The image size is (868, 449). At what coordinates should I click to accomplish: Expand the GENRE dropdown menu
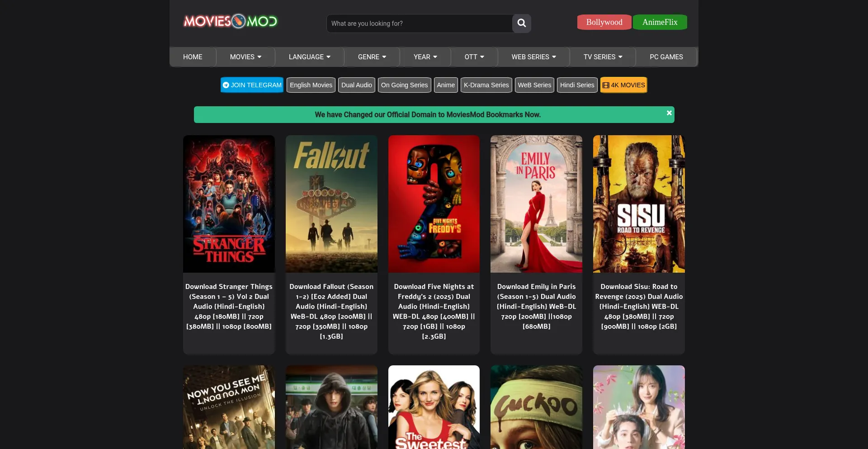[372, 57]
